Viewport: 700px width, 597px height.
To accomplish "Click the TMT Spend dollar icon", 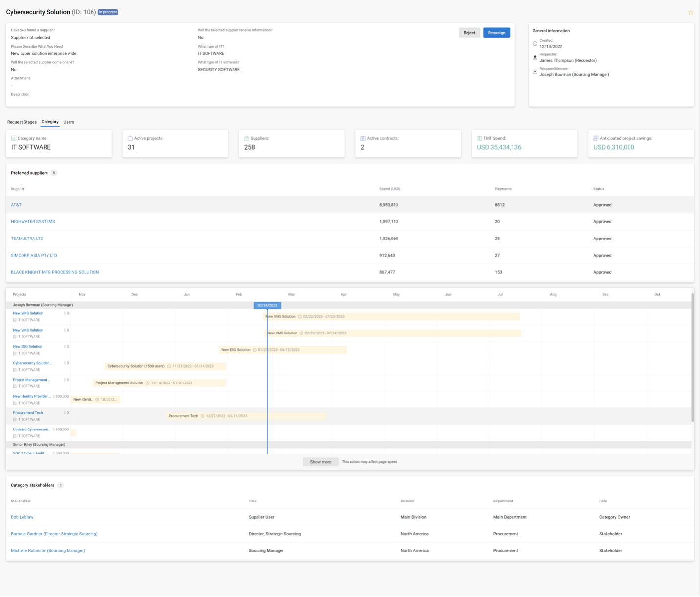I will point(479,138).
